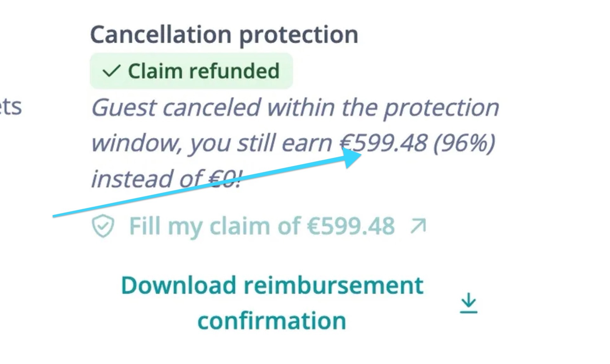Click the Guest canceled within the protection text
The width and height of the screenshot is (610, 364).
point(295,107)
